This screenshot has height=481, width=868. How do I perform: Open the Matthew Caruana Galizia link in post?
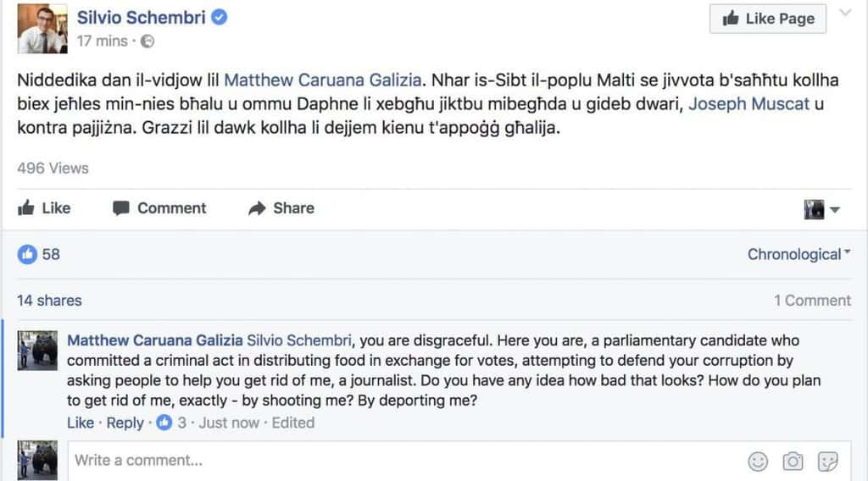322,80
